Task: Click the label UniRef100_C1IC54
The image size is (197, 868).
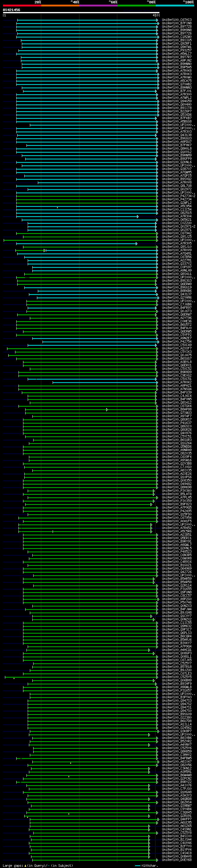Action: point(176,210)
